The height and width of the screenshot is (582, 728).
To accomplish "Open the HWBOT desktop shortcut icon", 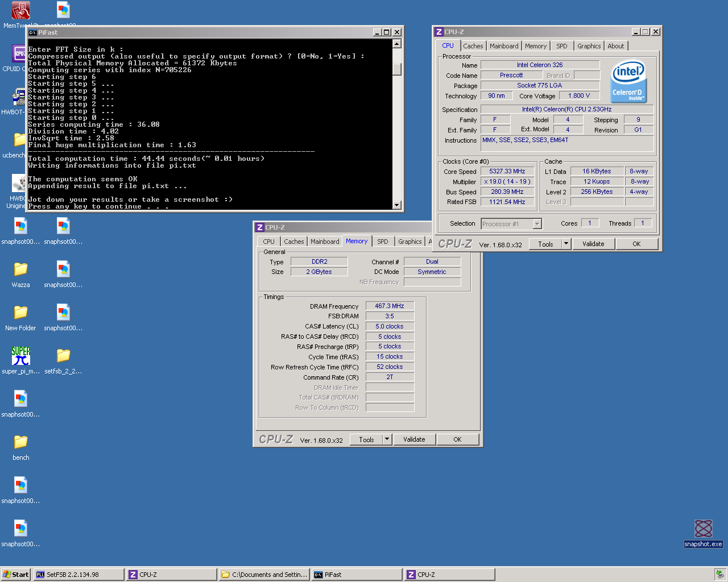I will pos(18,97).
